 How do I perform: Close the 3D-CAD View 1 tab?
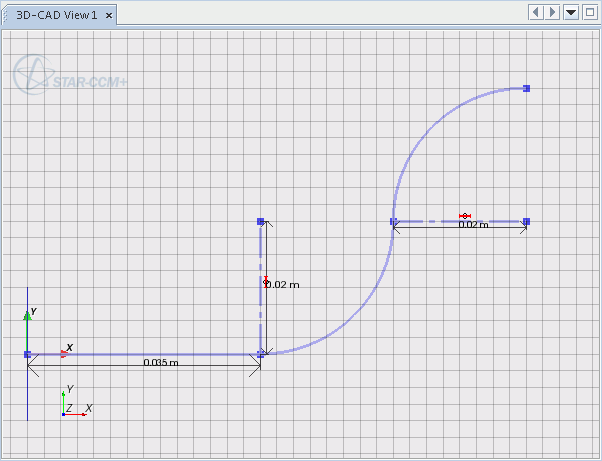pos(109,15)
